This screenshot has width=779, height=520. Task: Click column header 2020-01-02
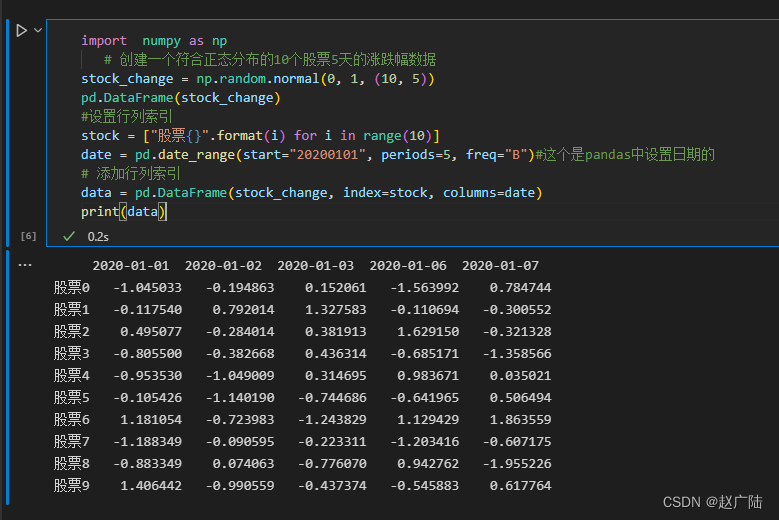(x=223, y=266)
